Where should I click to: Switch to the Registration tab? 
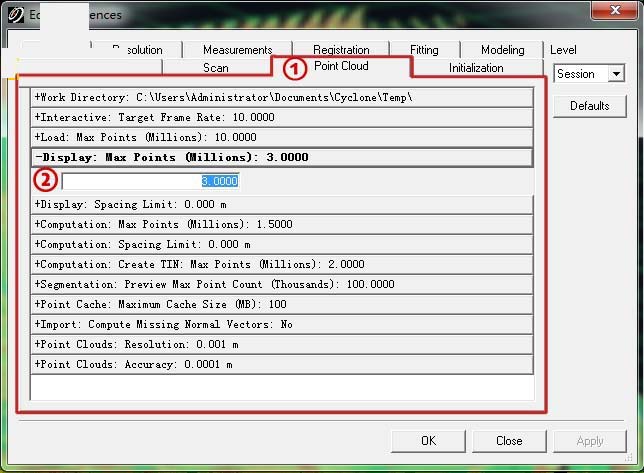(341, 50)
